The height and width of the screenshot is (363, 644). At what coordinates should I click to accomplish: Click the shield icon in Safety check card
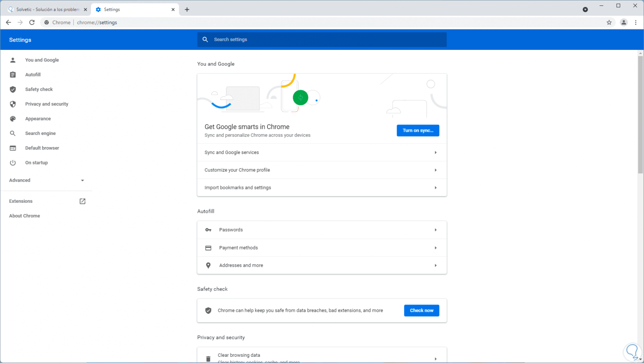coord(208,311)
